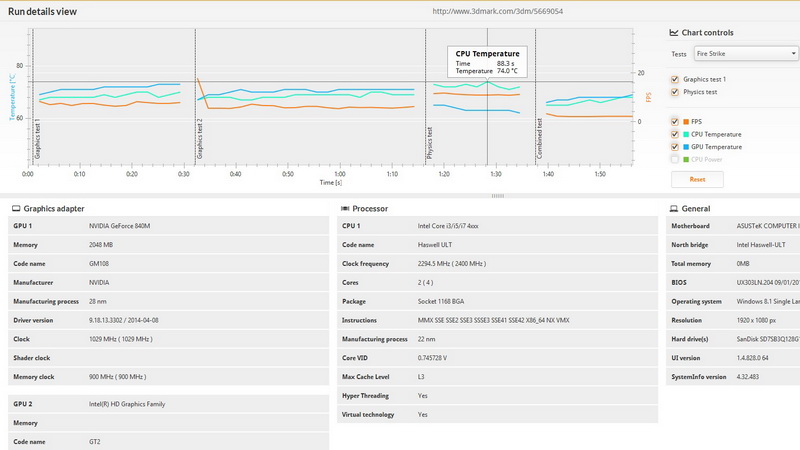800x450 pixels.
Task: Select the Windows 8.1 operating system value
Action: tap(768, 302)
